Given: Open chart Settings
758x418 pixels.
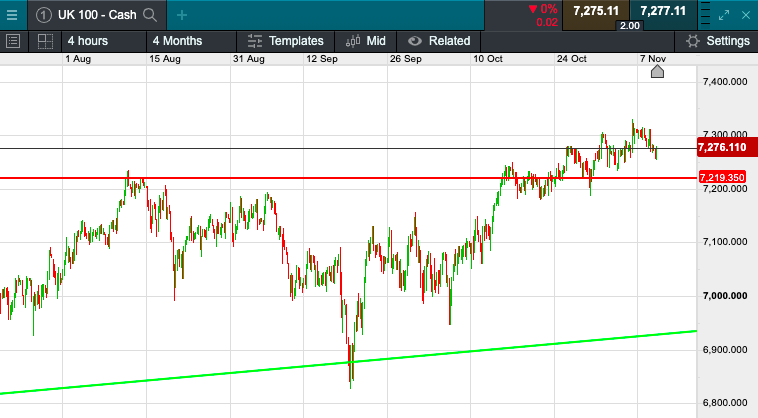Looking at the screenshot, I should [x=717, y=41].
